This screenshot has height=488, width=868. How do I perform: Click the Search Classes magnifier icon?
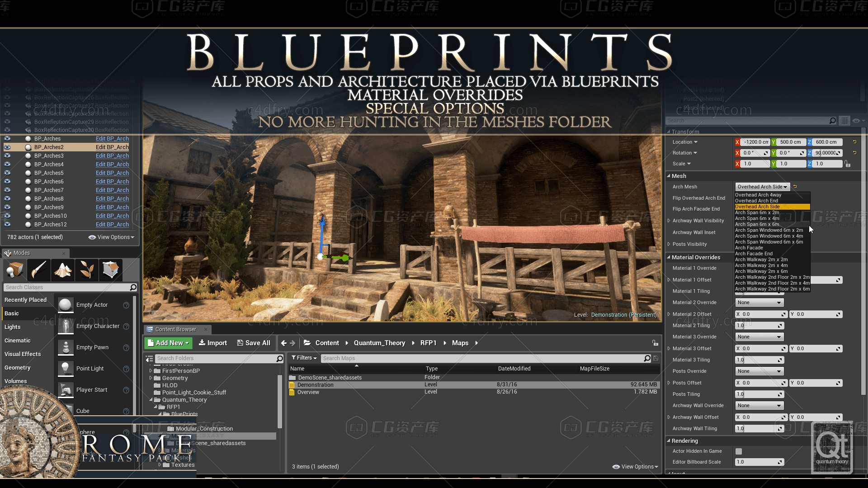coord(133,287)
